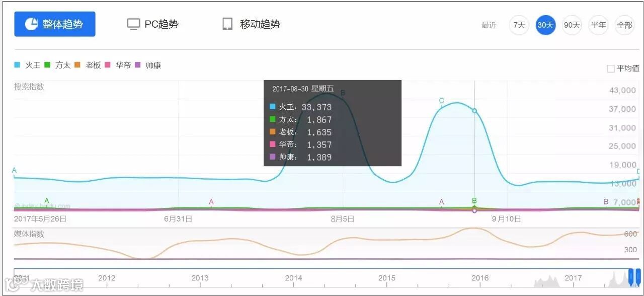Screen dimensions: 644x296
Task: Click the green 方太 legend color square
Action: coord(47,65)
